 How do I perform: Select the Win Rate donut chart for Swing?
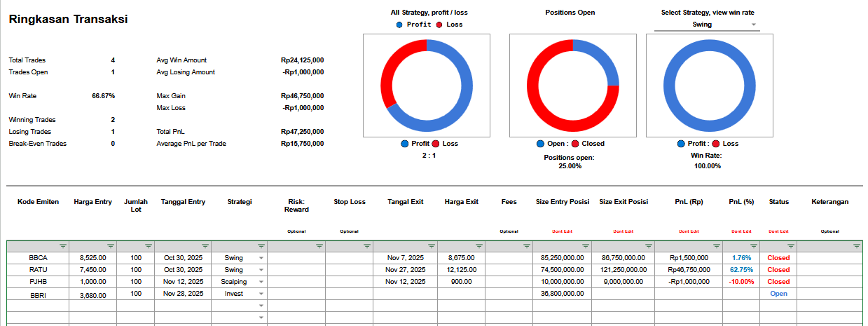click(708, 86)
